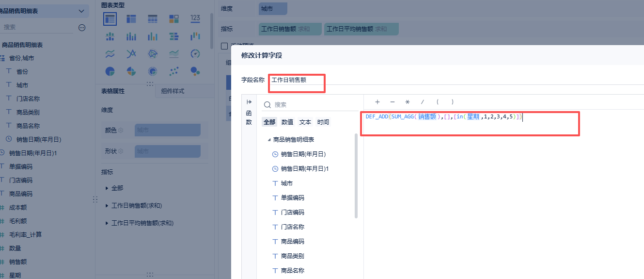Select the multi-series column chart type
Screen dimensions: 644x279
point(153,36)
